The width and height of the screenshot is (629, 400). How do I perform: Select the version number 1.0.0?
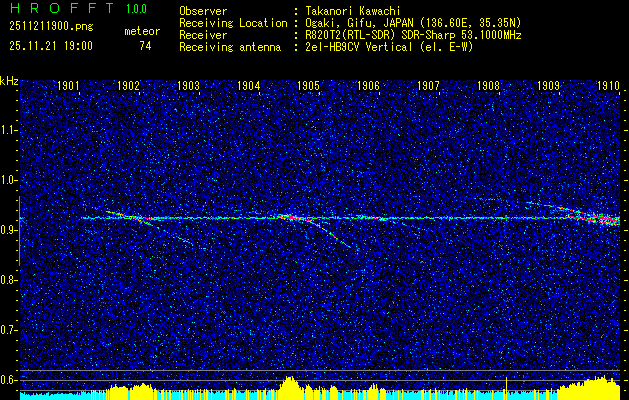coord(136,9)
